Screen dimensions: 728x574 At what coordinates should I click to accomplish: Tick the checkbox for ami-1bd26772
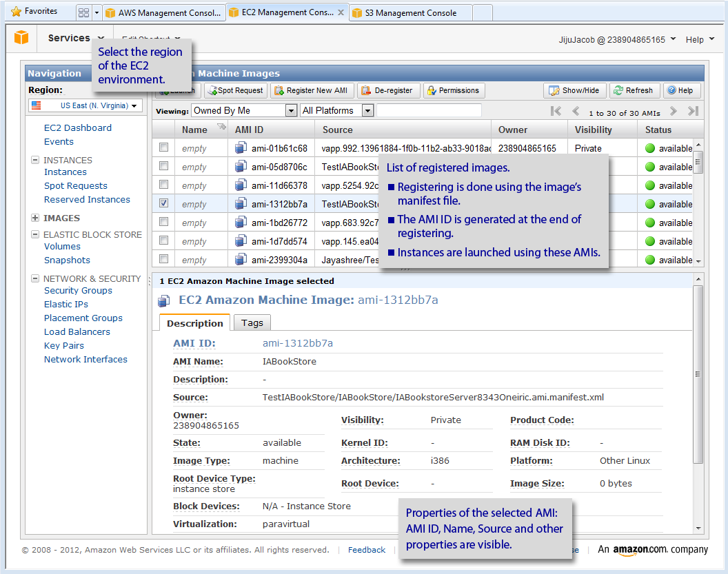163,222
